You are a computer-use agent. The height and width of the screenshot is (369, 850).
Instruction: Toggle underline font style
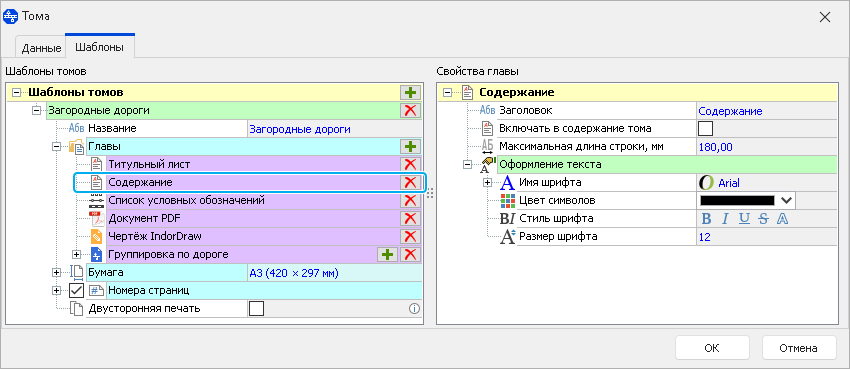click(744, 219)
